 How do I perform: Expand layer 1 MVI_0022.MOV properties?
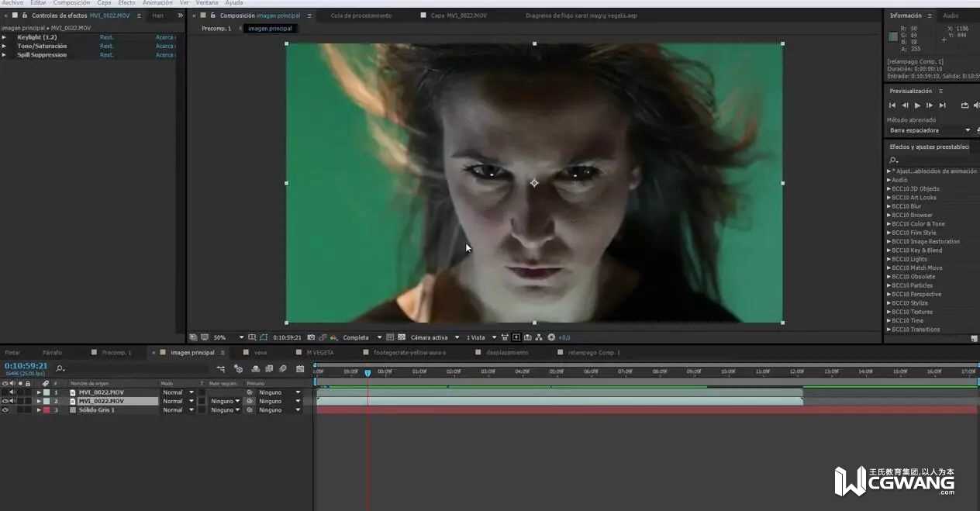click(x=39, y=392)
